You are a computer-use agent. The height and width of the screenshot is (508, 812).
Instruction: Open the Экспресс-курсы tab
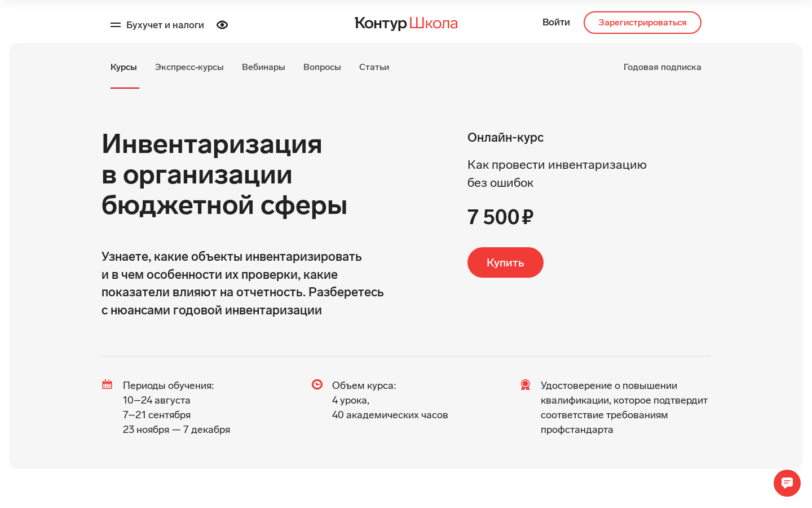click(x=189, y=67)
